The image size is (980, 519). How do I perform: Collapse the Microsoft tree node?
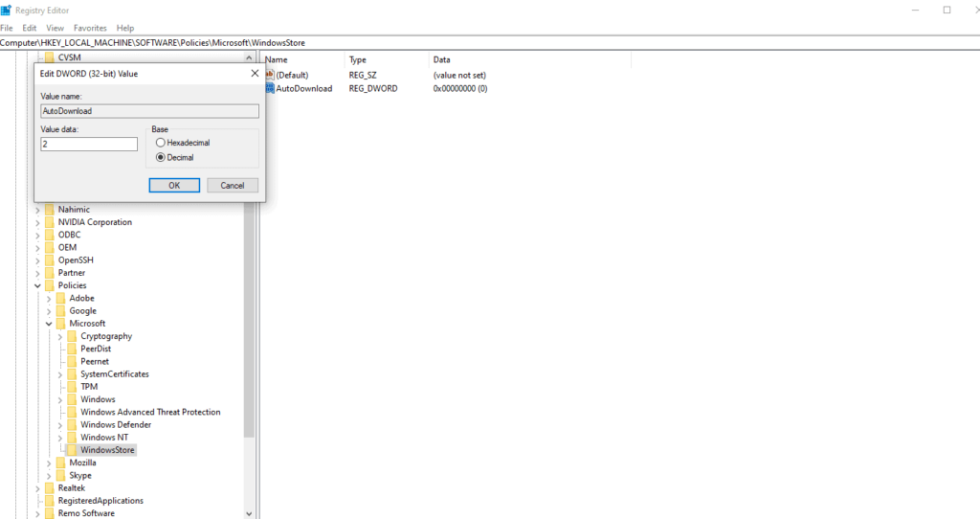pos(49,324)
